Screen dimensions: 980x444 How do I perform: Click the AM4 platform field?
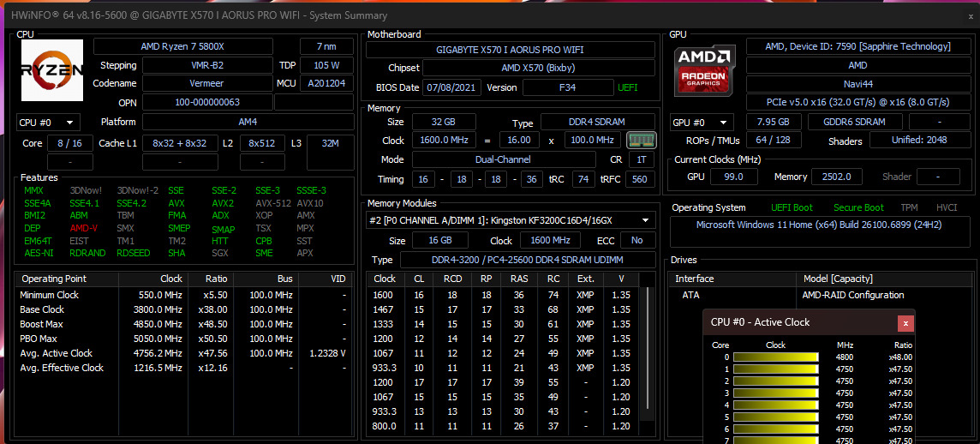pos(248,122)
